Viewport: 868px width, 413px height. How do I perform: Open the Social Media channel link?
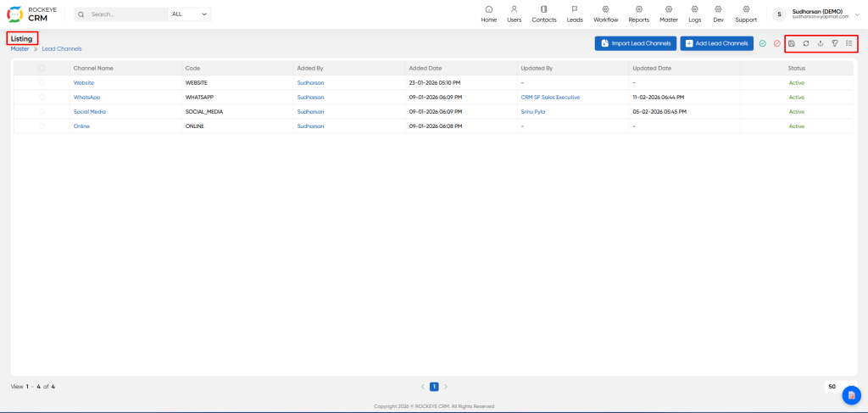(90, 111)
